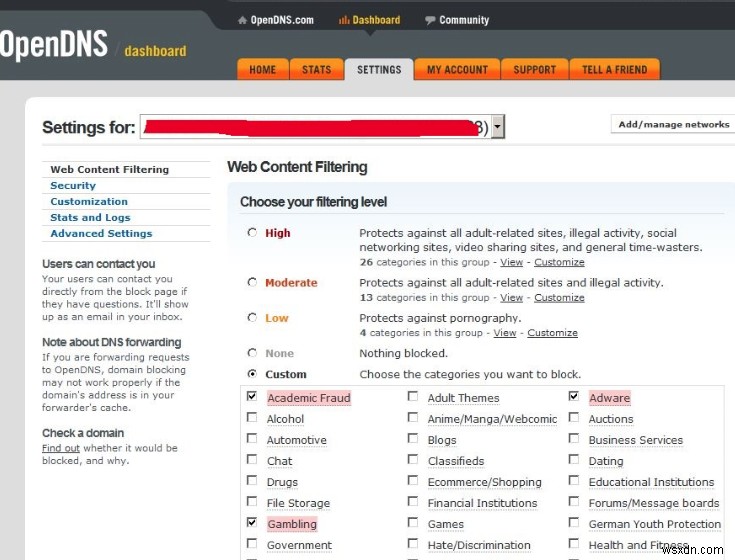
Task: Open the Settings for network dropdown
Action: pyautogui.click(x=498, y=127)
